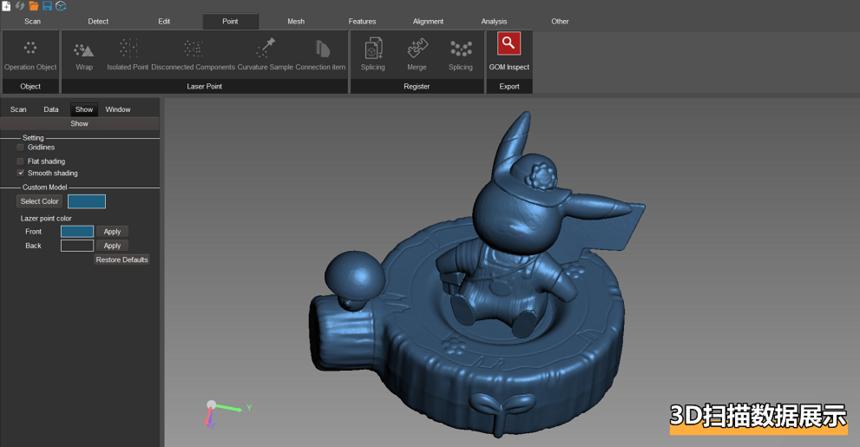Viewport: 860px width, 447px height.
Task: Select the Point ribbon tab
Action: [230, 21]
